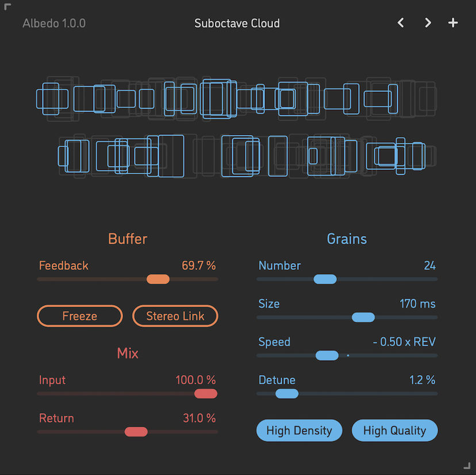Click the bottom-right corner resize handle
This screenshot has height=475, width=476.
click(467, 466)
